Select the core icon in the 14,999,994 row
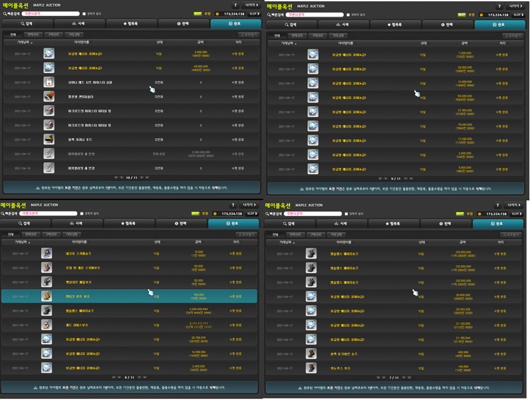The height and width of the screenshot is (404, 532). [x=313, y=83]
